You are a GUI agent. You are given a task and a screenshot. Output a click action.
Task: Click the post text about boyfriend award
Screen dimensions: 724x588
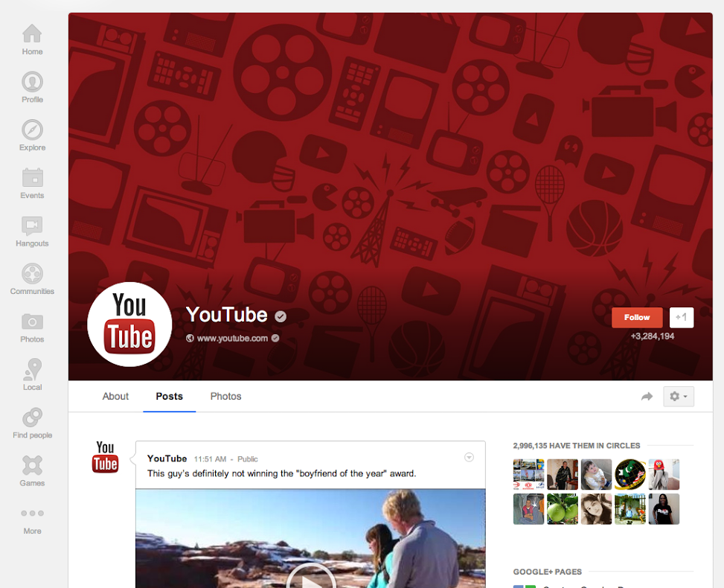(x=282, y=473)
